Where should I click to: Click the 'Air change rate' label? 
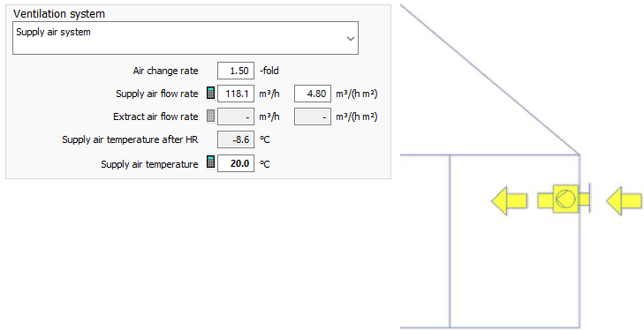click(165, 71)
